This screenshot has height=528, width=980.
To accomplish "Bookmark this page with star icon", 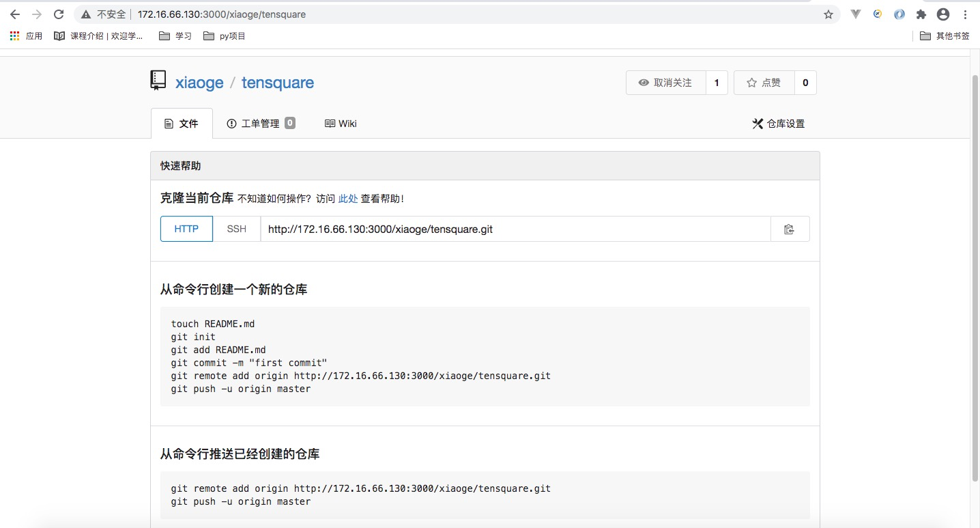I will (828, 14).
